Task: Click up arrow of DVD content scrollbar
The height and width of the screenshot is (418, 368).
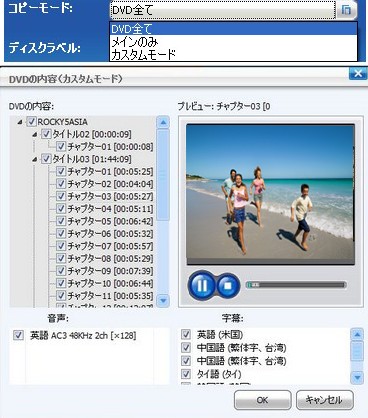Action: tap(163, 122)
